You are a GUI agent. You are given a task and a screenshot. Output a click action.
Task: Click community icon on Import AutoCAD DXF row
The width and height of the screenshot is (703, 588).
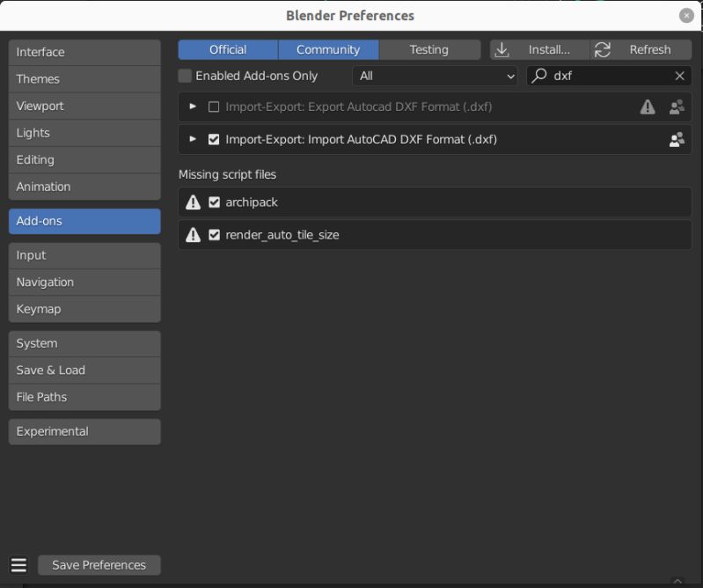677,139
